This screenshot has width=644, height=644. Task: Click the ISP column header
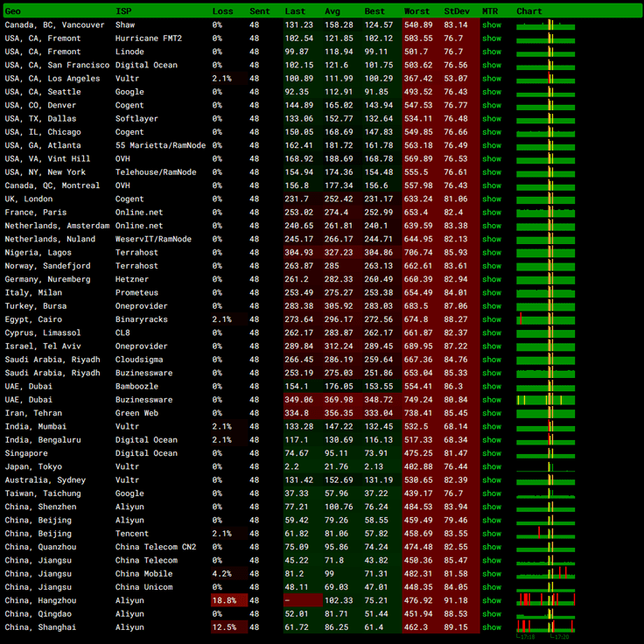tap(123, 11)
